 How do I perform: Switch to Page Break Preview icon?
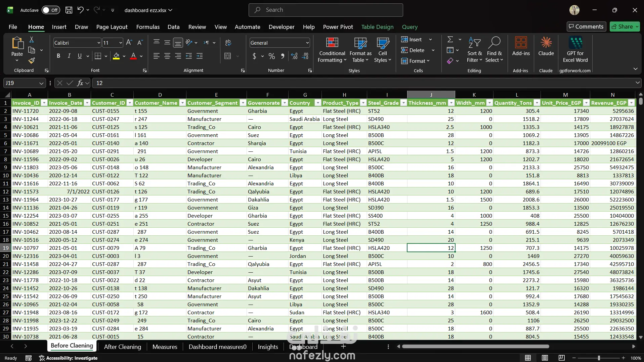pos(561,358)
